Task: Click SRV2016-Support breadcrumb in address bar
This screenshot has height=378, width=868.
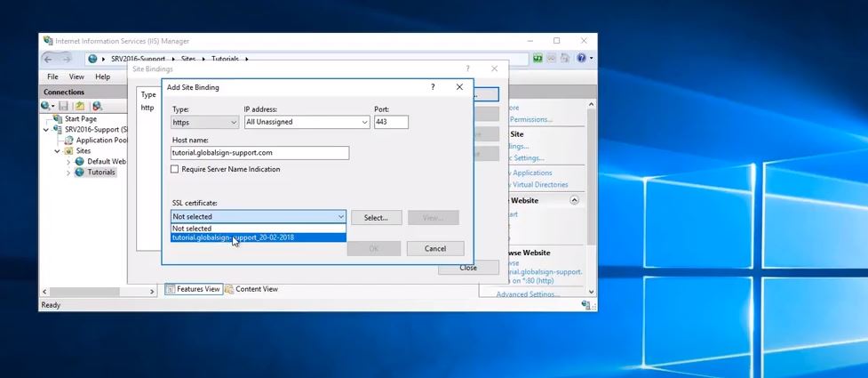Action: pos(138,59)
